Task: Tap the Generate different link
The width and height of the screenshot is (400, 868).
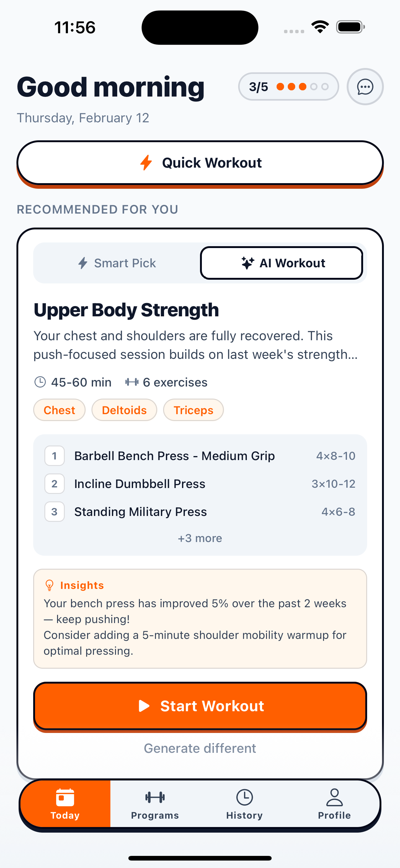Action: click(x=200, y=748)
